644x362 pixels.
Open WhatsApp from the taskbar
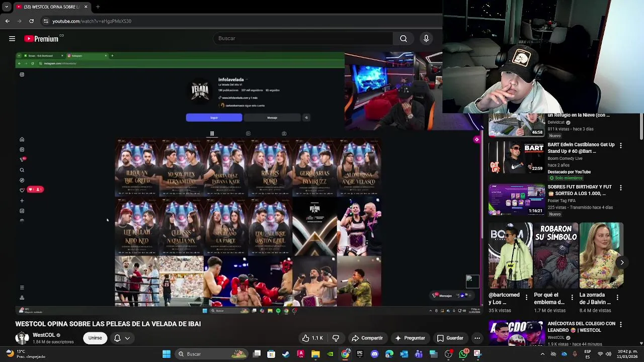click(x=463, y=354)
